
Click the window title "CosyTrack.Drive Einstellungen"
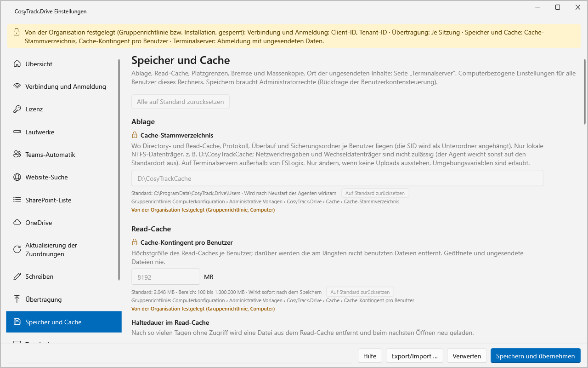51,11
